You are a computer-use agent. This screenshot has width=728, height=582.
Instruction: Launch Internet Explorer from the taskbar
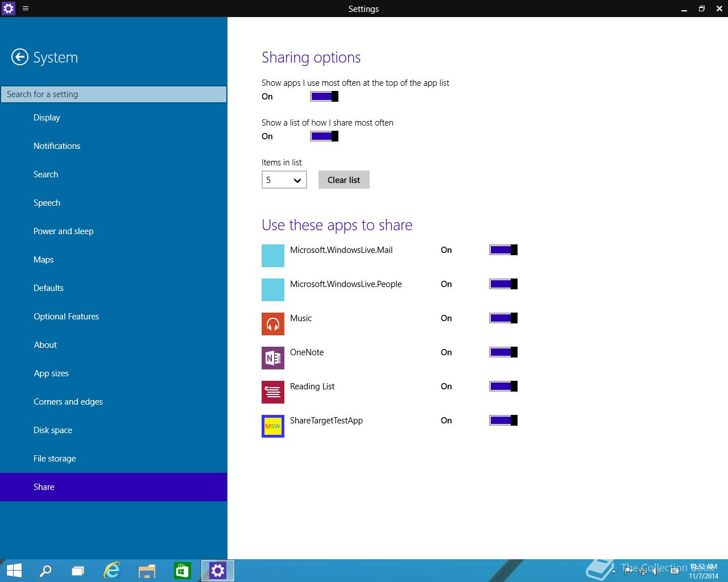coord(112,571)
